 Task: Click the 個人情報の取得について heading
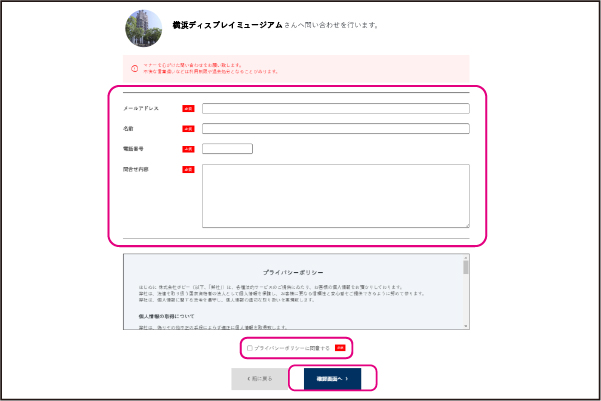click(166, 316)
